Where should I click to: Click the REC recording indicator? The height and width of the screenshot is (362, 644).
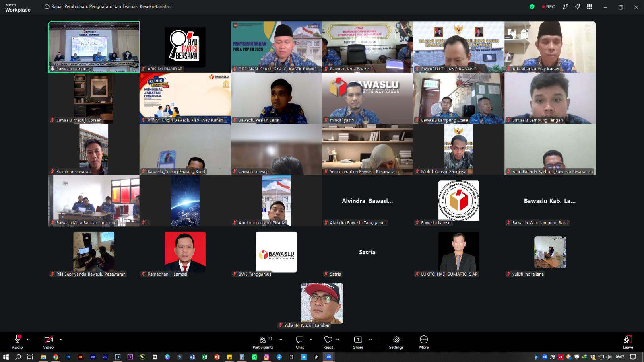548,7
